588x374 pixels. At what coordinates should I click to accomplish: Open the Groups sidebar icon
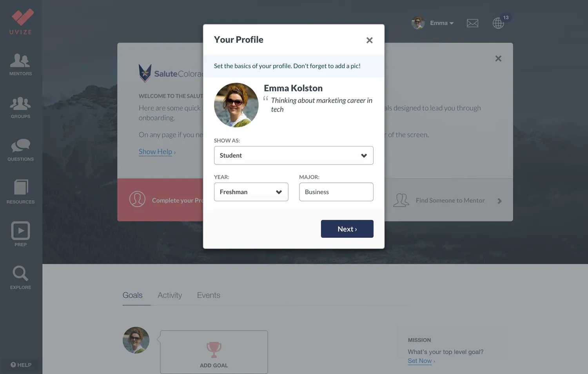tap(20, 103)
